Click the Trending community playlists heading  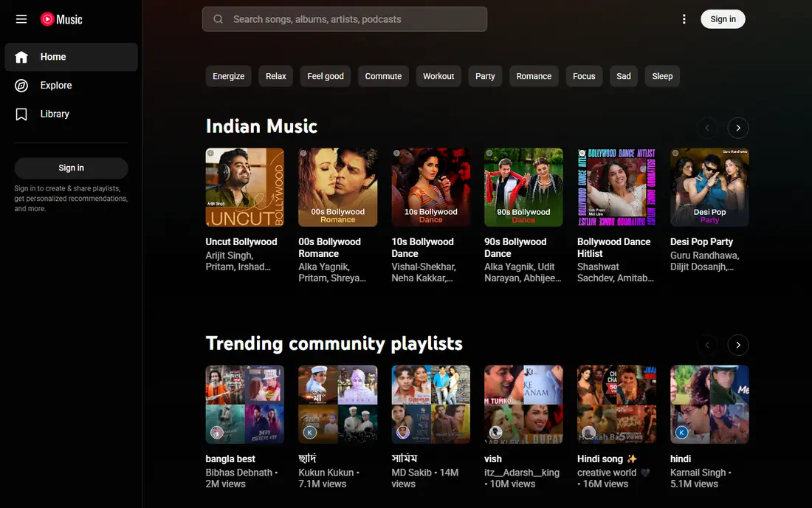click(x=334, y=343)
